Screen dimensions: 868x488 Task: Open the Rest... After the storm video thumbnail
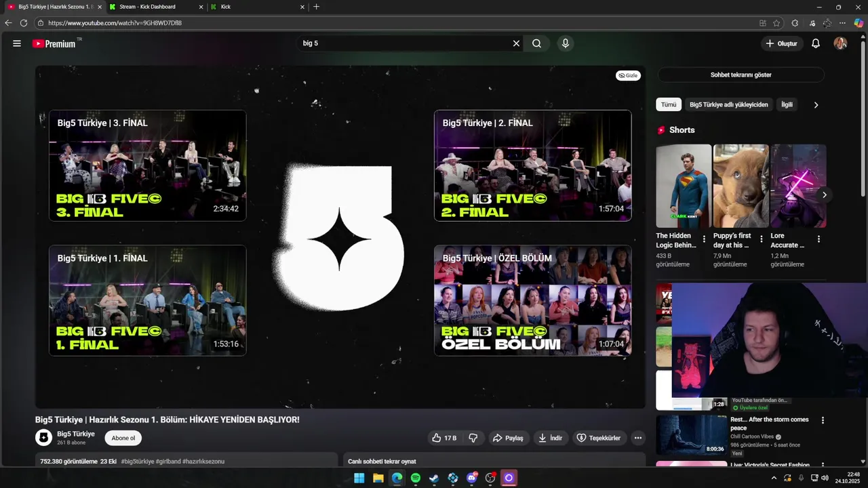tap(692, 434)
